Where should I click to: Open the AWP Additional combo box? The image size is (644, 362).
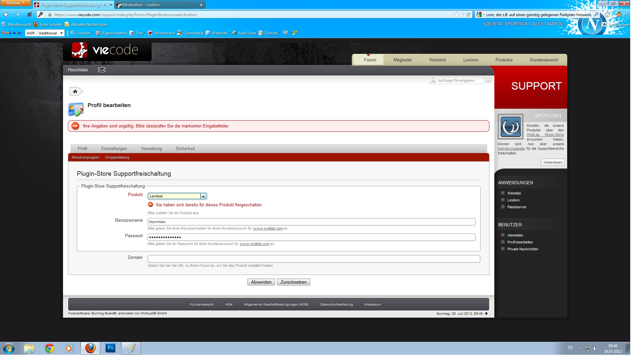(x=45, y=33)
